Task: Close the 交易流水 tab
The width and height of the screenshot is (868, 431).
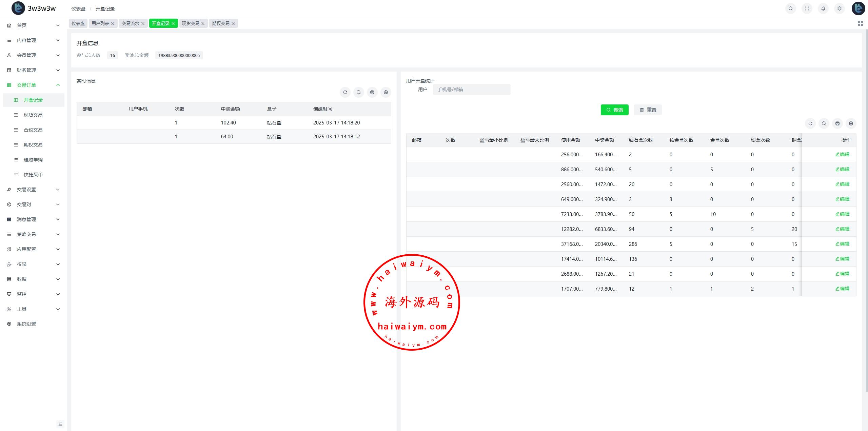Action: click(x=143, y=23)
